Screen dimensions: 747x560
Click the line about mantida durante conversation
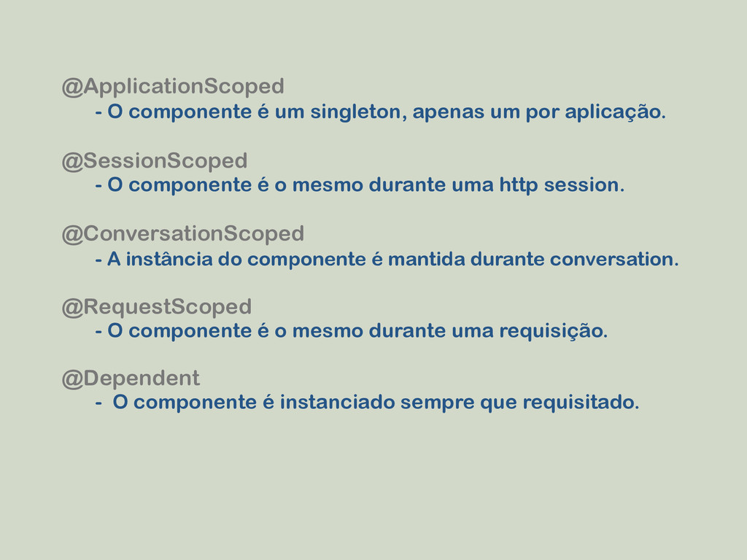387,260
